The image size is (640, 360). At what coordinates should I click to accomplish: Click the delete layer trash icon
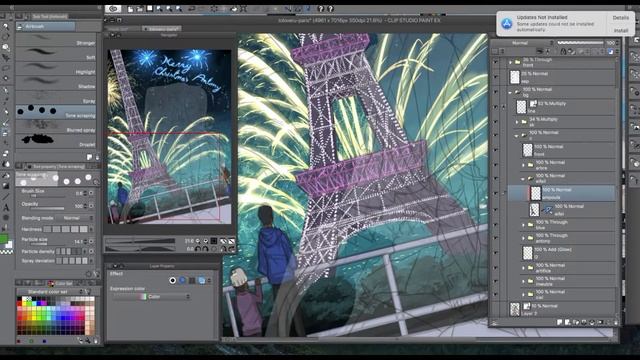point(616,322)
